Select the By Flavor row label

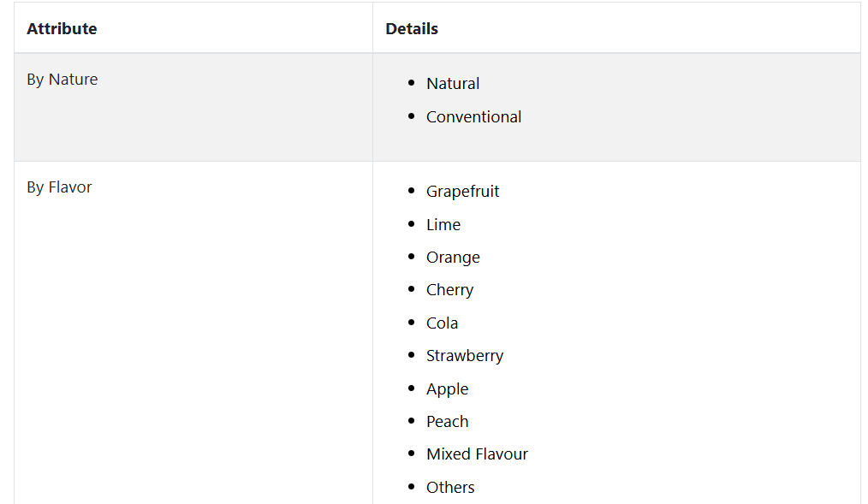coord(59,187)
